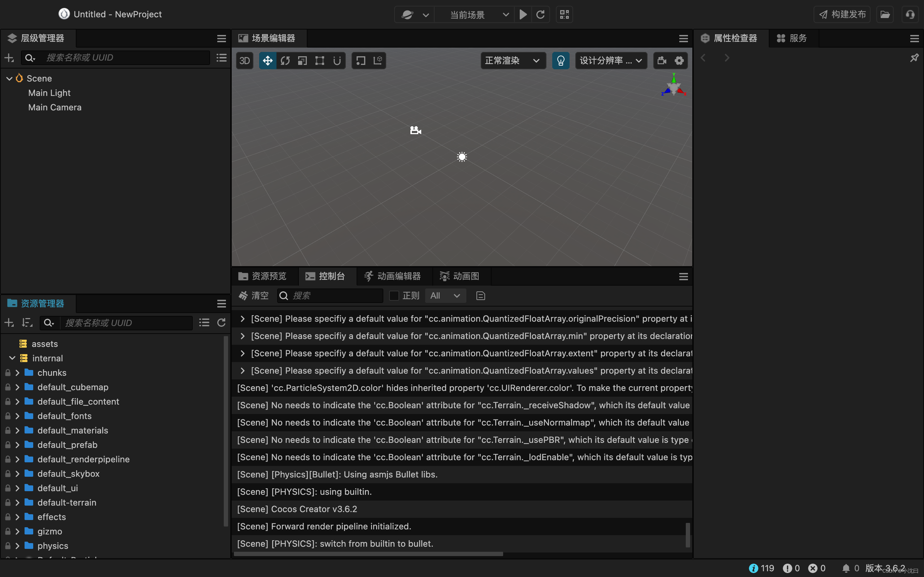
Task: Select the Rect transform tool
Action: (319, 60)
